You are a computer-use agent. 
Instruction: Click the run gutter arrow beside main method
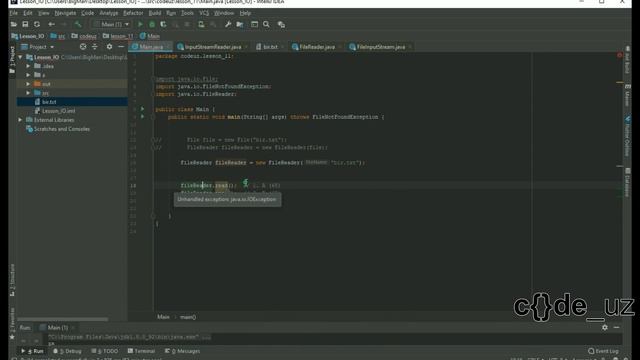142,117
